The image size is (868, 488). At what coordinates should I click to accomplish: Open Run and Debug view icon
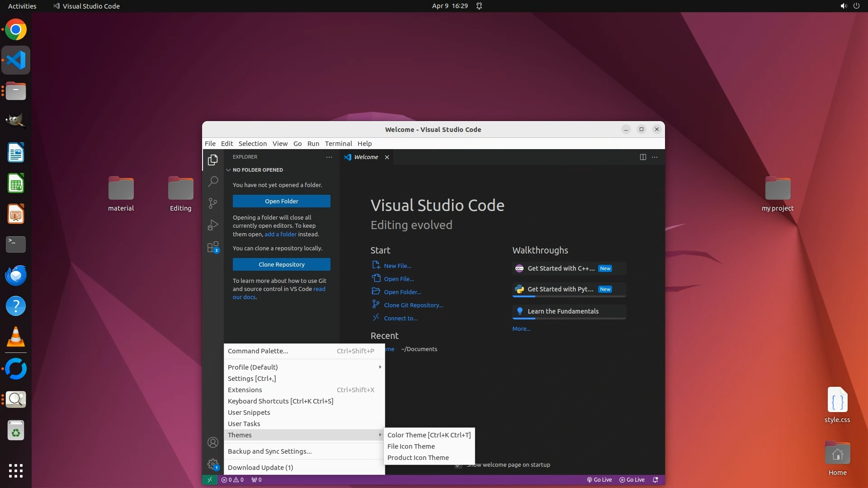point(212,225)
